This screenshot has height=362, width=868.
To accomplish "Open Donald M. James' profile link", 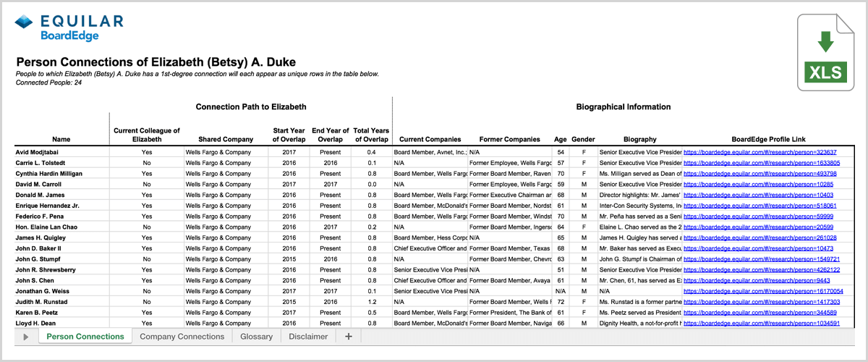I will pyautogui.click(x=757, y=195).
